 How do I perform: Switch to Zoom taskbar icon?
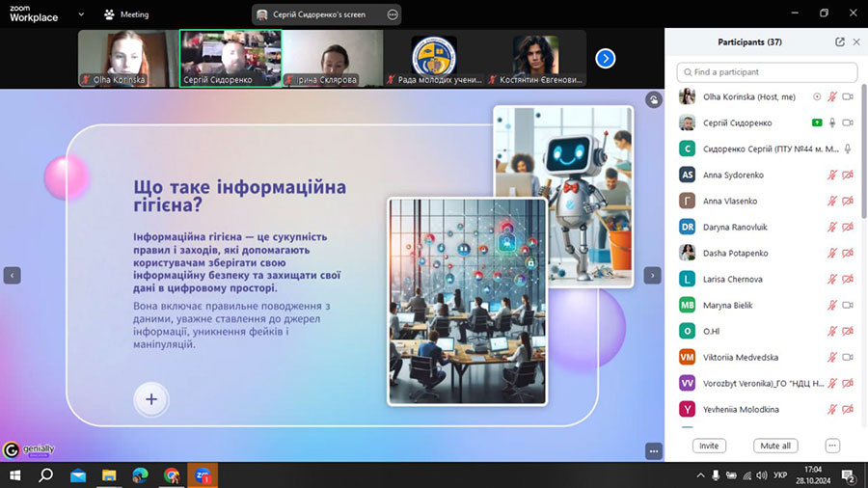(203, 475)
